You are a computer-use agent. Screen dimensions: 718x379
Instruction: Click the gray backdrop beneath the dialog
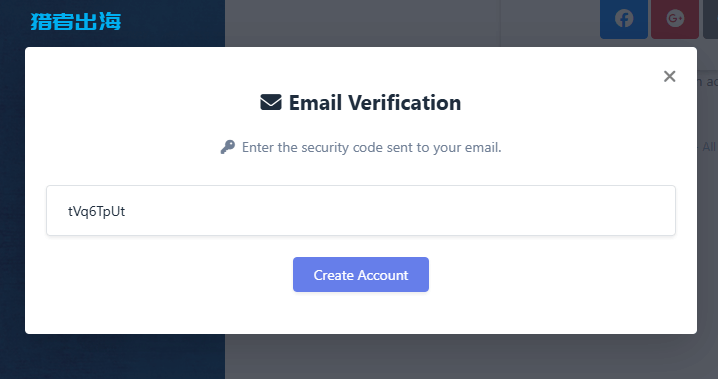[472, 356]
